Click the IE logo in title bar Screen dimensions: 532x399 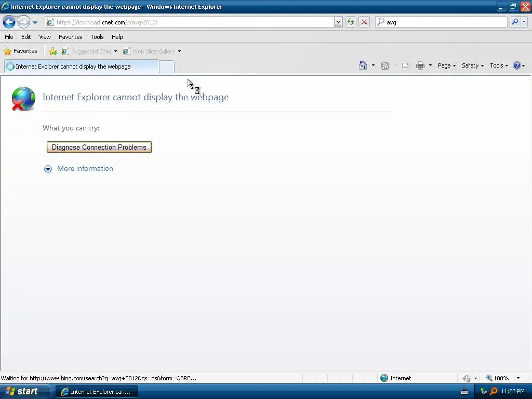click(5, 6)
